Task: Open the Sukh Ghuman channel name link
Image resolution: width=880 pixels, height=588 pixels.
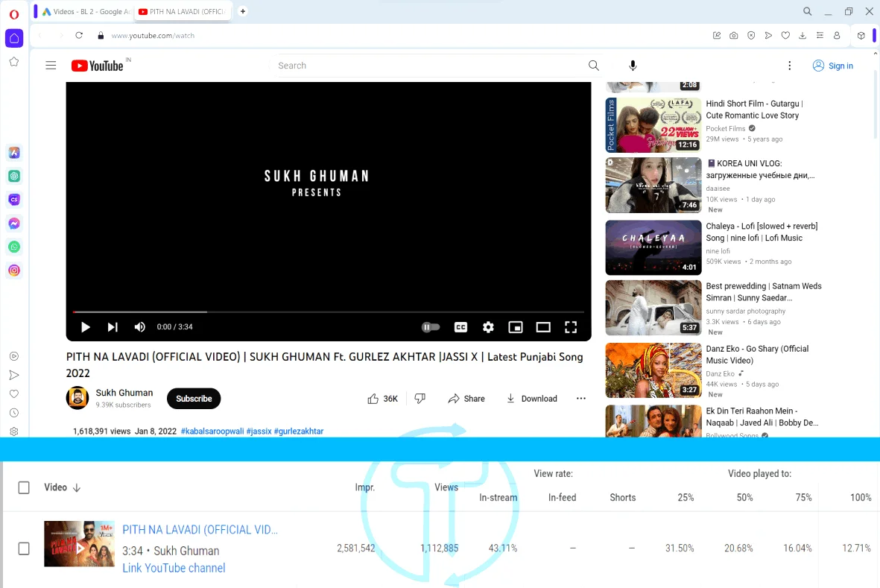Action: pyautogui.click(x=124, y=393)
